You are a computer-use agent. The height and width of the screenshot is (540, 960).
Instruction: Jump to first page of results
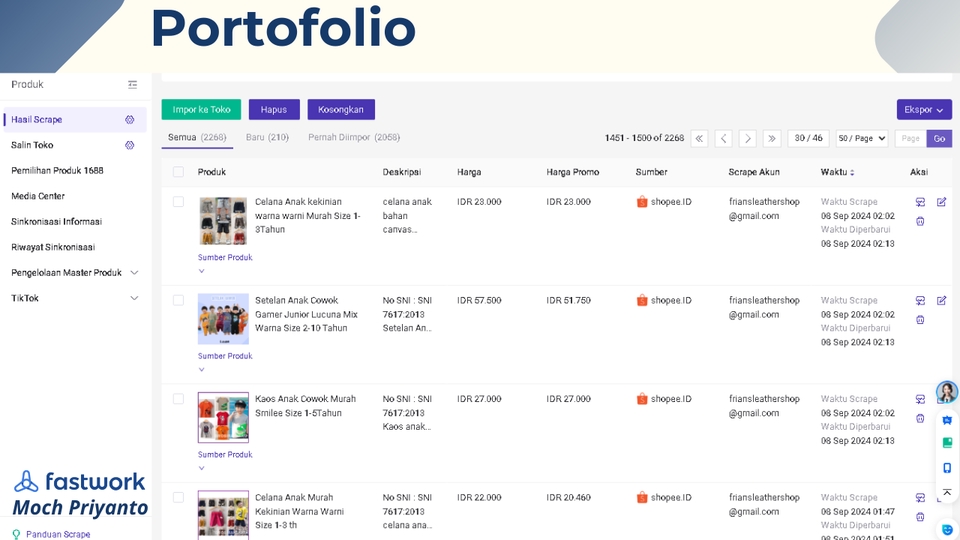click(x=699, y=138)
